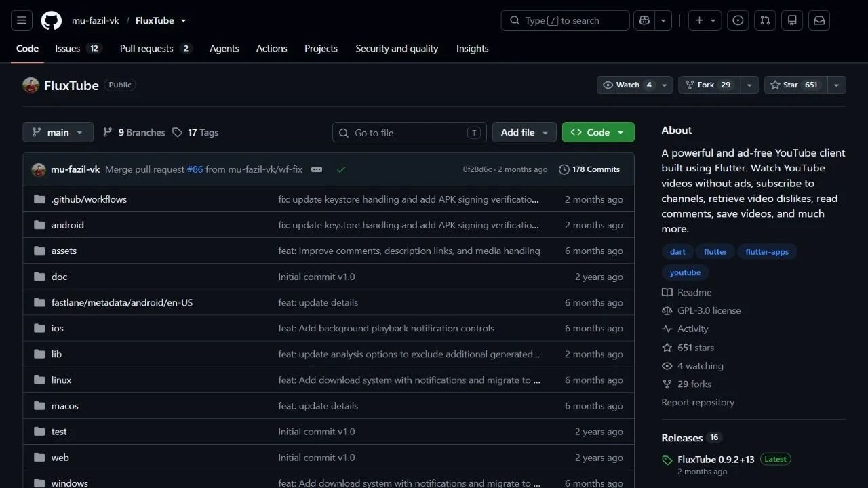
Task: Open the lib folder
Action: 56,354
